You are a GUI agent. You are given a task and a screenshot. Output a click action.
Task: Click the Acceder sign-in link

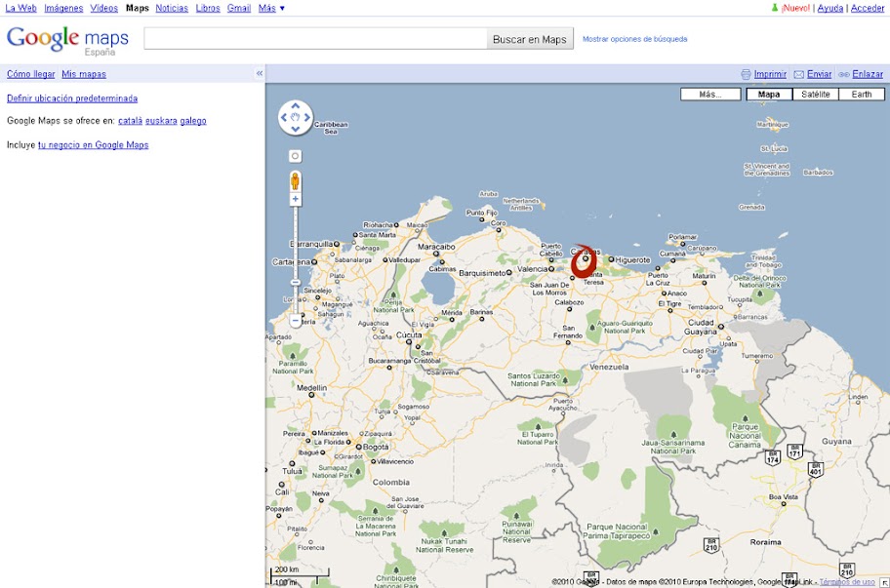[868, 8]
